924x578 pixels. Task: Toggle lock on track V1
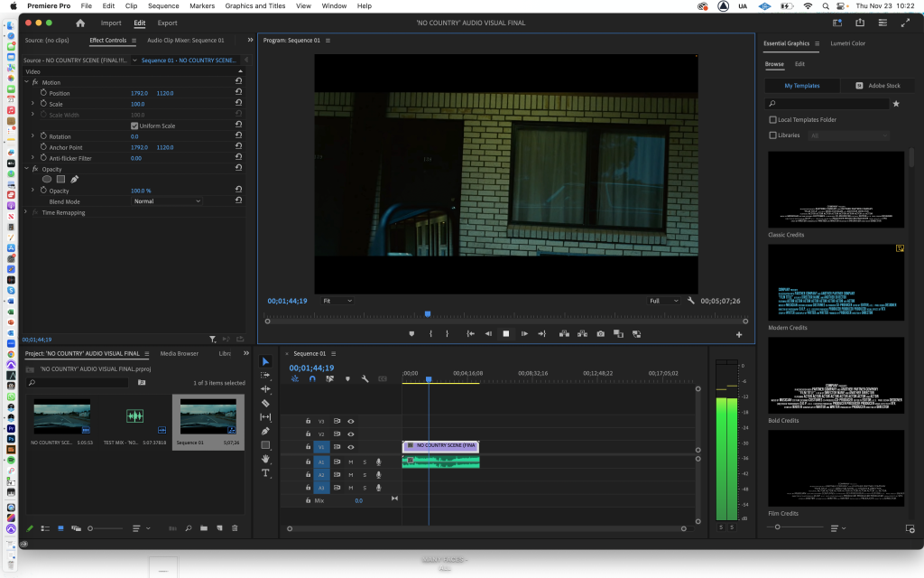(308, 447)
